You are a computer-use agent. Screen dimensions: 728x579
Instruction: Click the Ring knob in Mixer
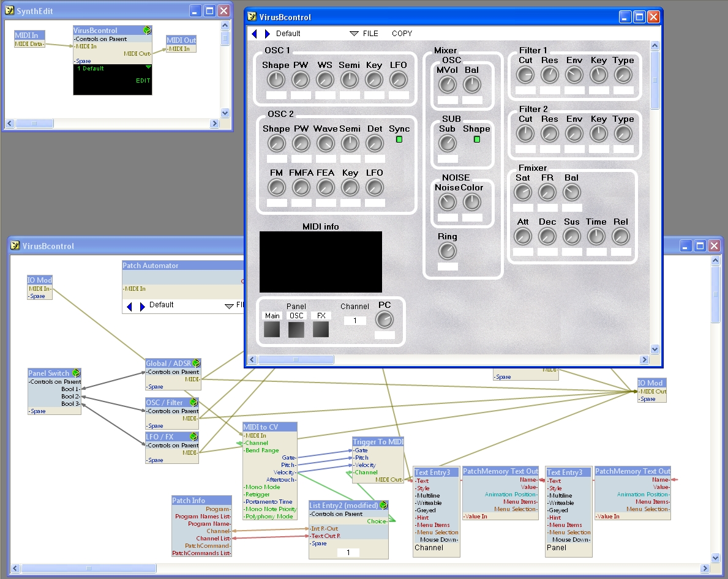click(x=448, y=252)
